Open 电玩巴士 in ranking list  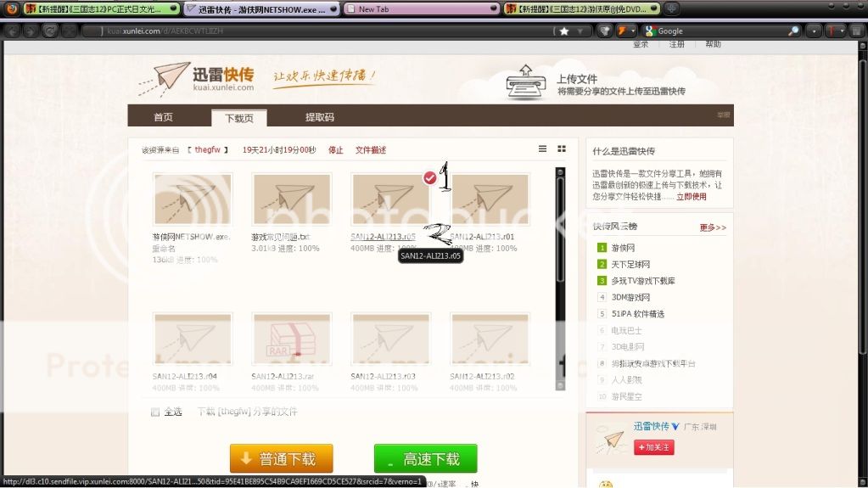[x=626, y=330]
